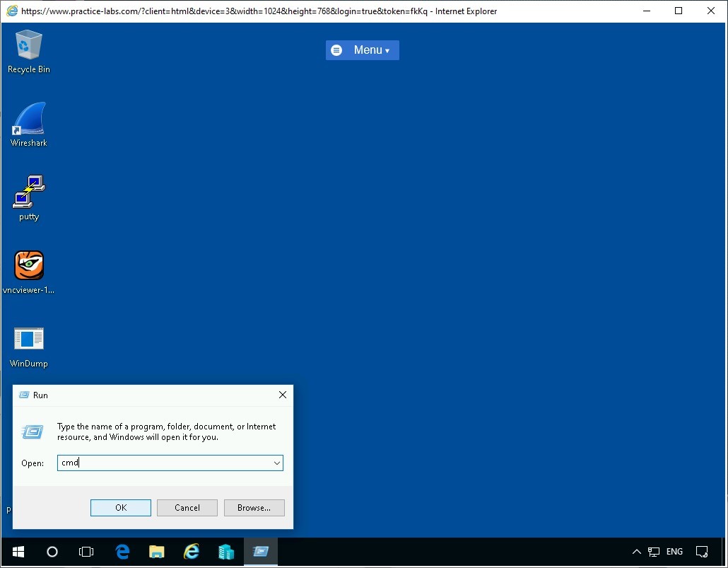This screenshot has width=728, height=568.
Task: Click the Internet Explorer icon in title bar
Action: tap(12, 11)
